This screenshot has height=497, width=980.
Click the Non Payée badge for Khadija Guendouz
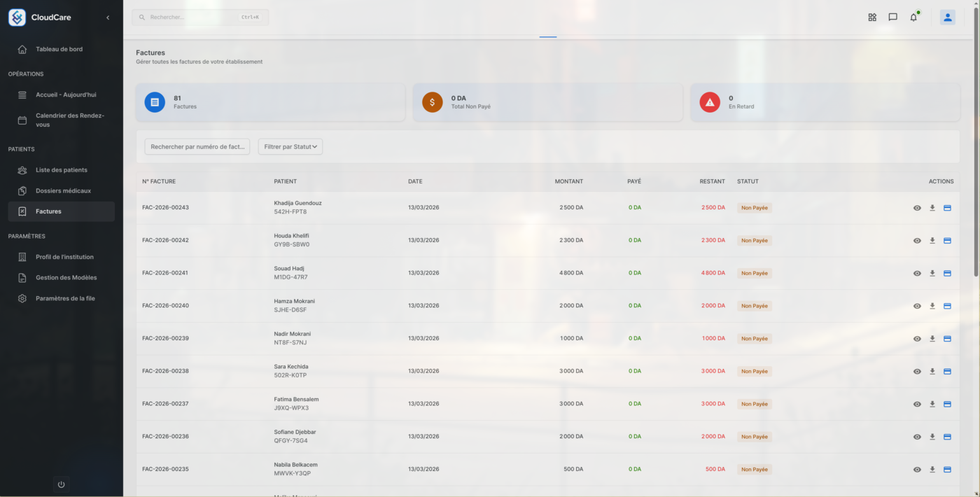pos(755,208)
